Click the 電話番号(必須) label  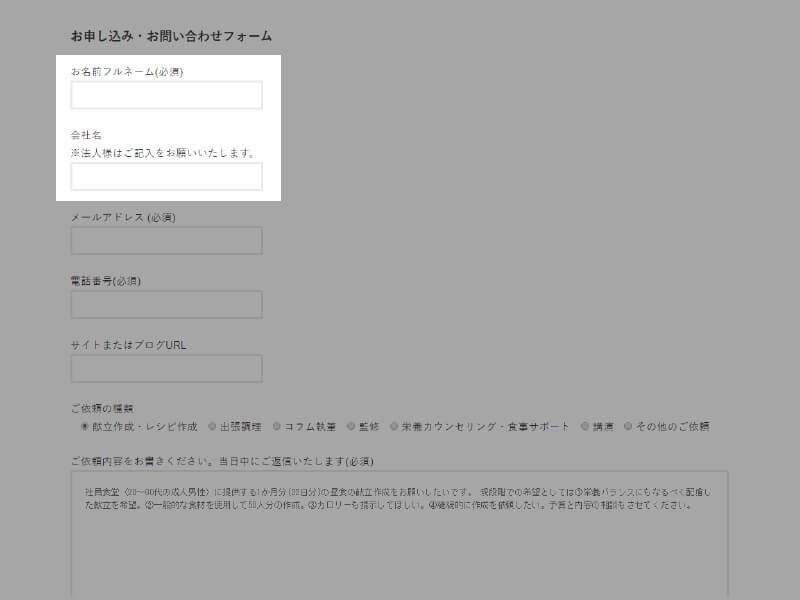[106, 281]
